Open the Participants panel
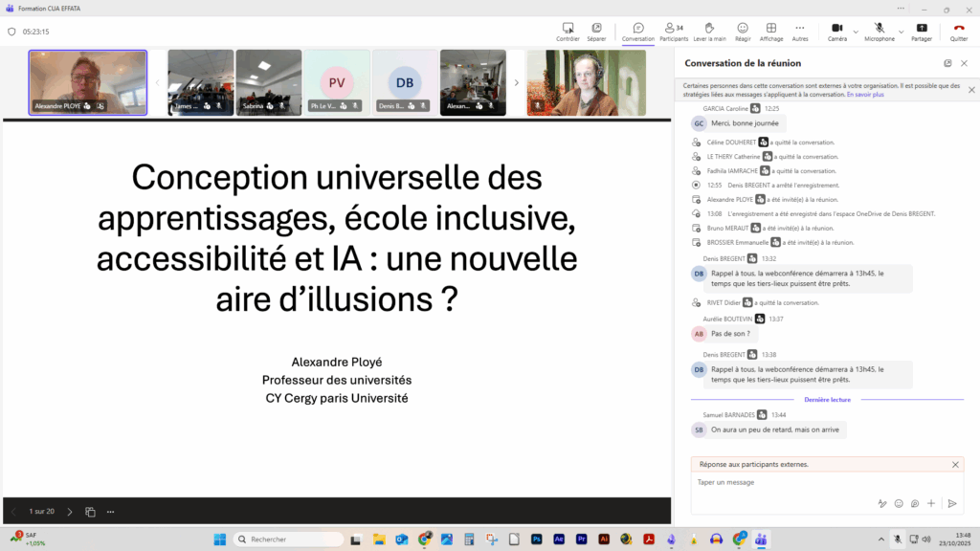 click(674, 31)
